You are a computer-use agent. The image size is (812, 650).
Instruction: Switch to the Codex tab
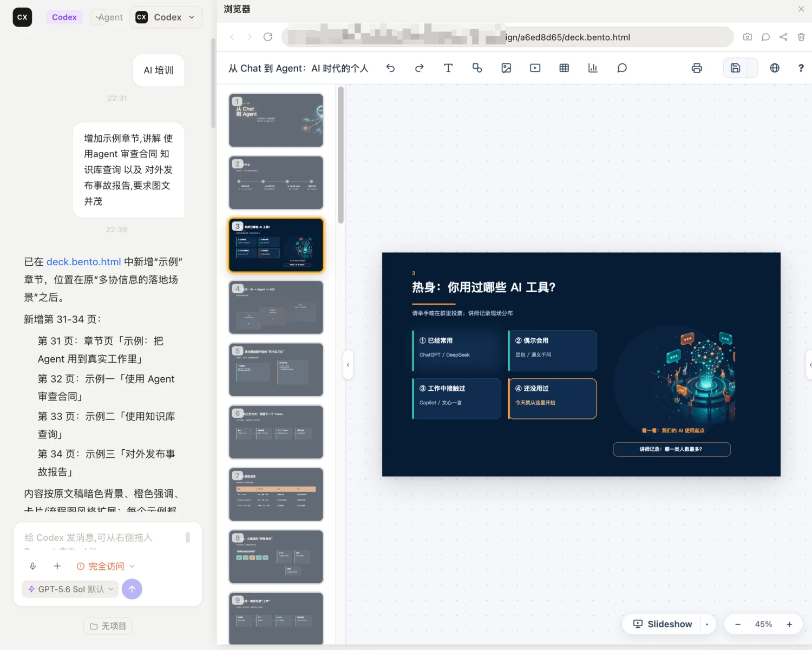(64, 17)
